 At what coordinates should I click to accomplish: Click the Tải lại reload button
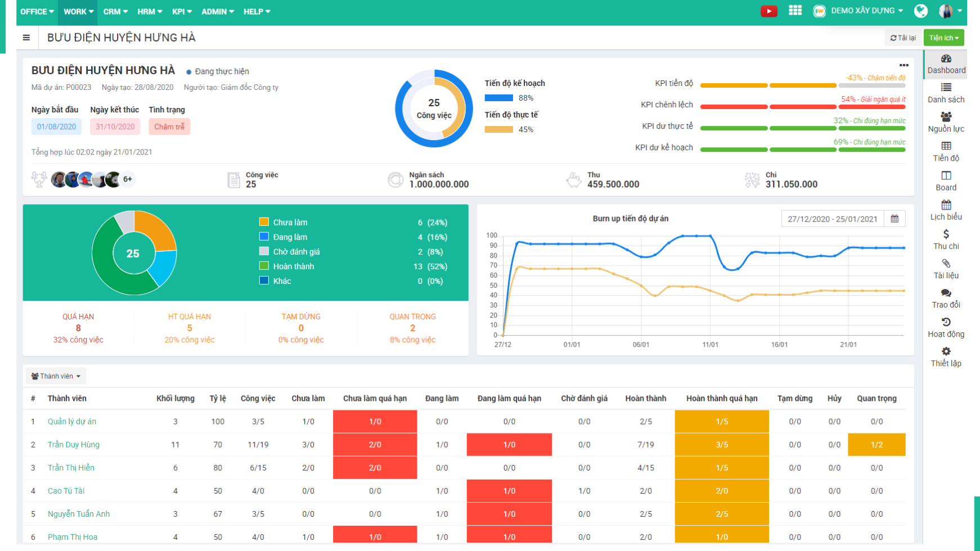point(903,38)
